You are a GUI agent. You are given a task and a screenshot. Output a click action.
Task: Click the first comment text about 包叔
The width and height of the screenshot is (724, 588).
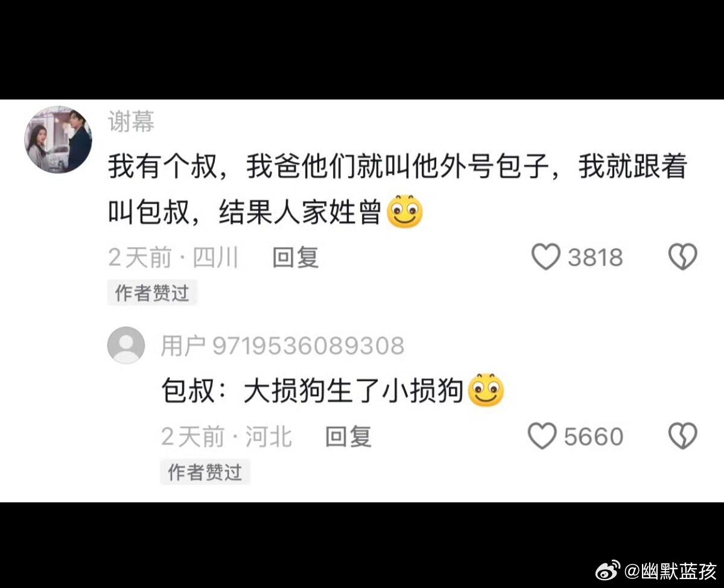[x=397, y=189]
